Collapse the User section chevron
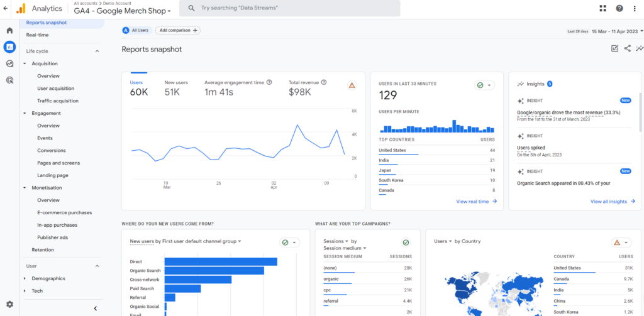This screenshot has height=316, width=644. coord(97,266)
